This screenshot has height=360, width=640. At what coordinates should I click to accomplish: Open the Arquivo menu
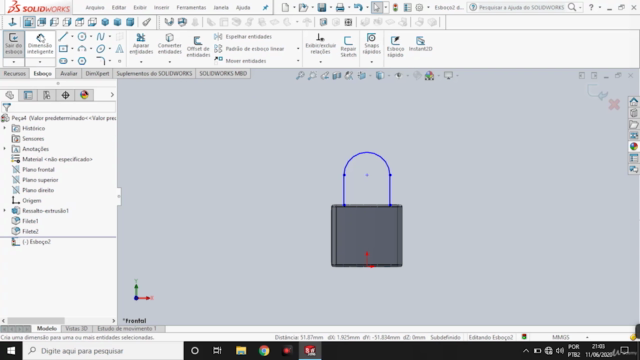coord(95,7)
